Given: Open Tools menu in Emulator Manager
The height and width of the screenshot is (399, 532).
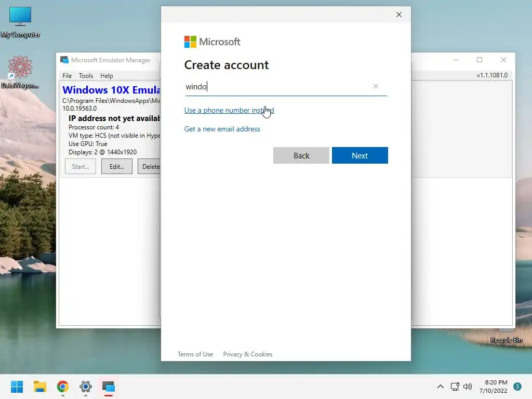Looking at the screenshot, I should [86, 76].
